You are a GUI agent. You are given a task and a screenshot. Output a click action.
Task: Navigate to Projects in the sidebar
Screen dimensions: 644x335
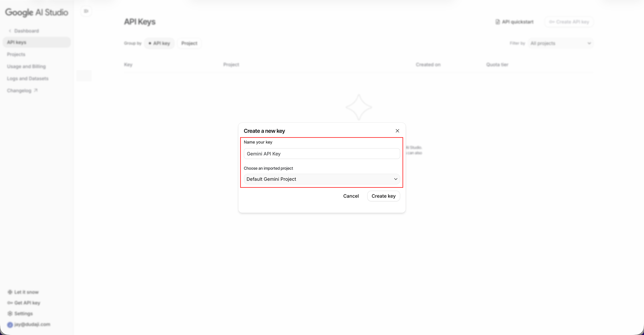pos(16,54)
